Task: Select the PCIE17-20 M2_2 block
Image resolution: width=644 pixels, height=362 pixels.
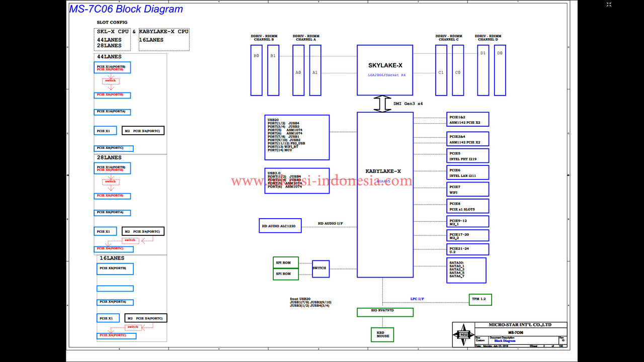Action: click(x=467, y=235)
